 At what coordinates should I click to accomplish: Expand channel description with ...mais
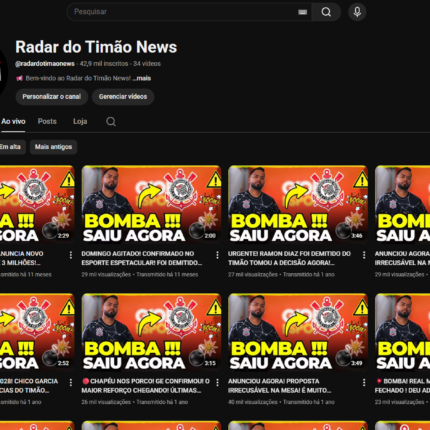point(142,78)
